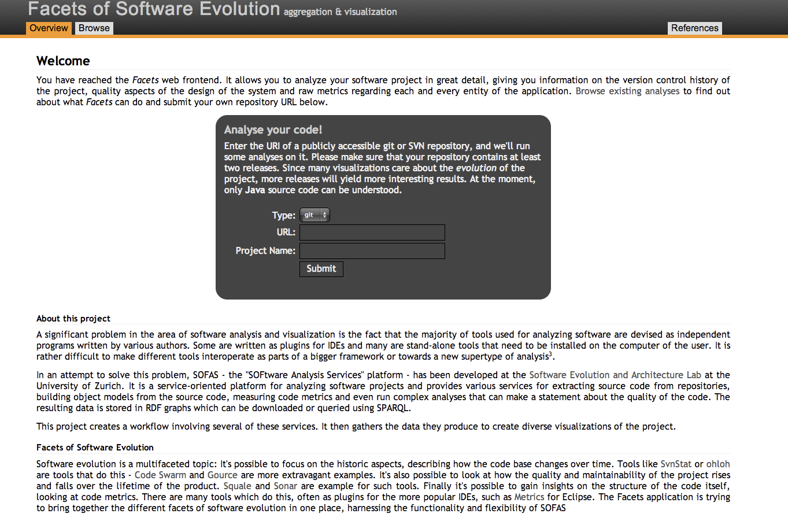Switch to the Overview tab
The height and width of the screenshot is (532, 788).
[x=49, y=28]
